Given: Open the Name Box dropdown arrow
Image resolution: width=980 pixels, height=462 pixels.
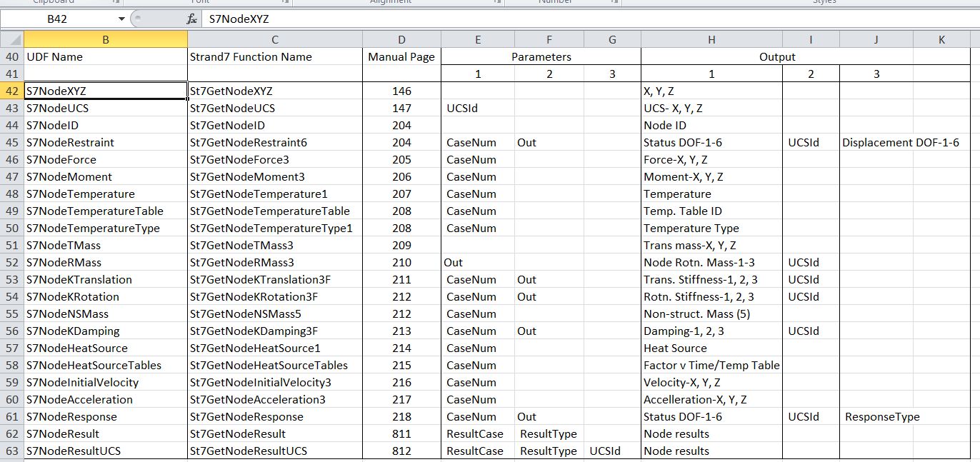Looking at the screenshot, I should [121, 19].
